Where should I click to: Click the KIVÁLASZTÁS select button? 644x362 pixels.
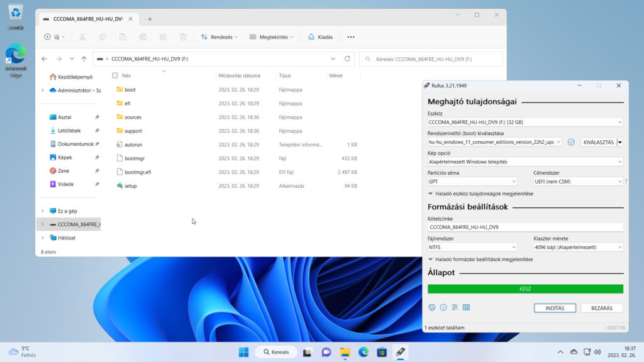[x=599, y=142]
